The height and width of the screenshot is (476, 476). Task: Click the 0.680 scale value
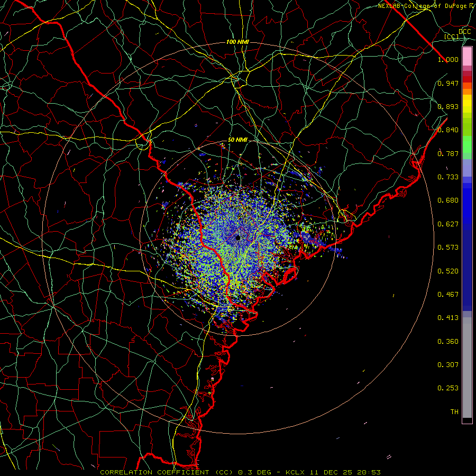[448, 200]
